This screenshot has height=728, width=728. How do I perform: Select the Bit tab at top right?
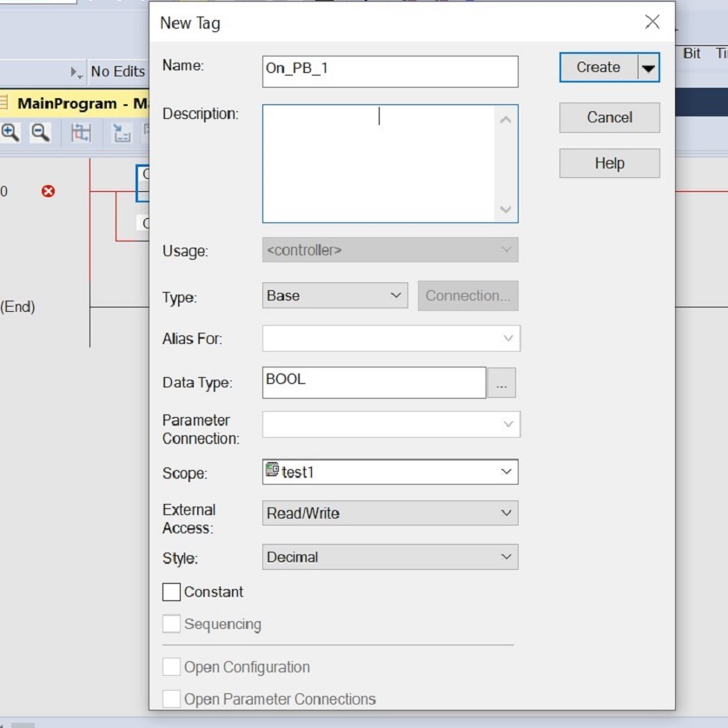point(692,53)
